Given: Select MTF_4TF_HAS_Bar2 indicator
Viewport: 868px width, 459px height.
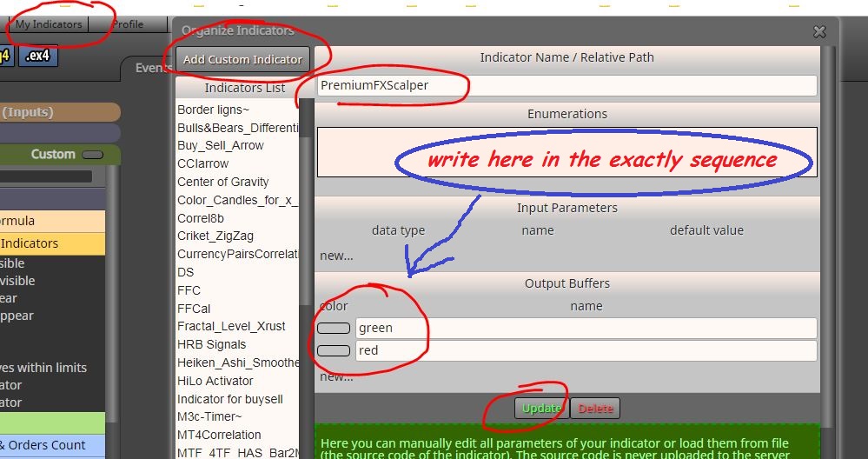Looking at the screenshot, I should pyautogui.click(x=237, y=453).
